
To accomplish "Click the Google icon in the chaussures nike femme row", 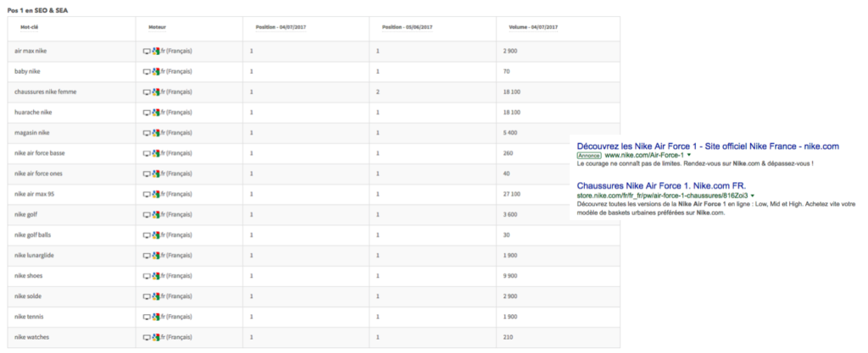I will click(156, 91).
